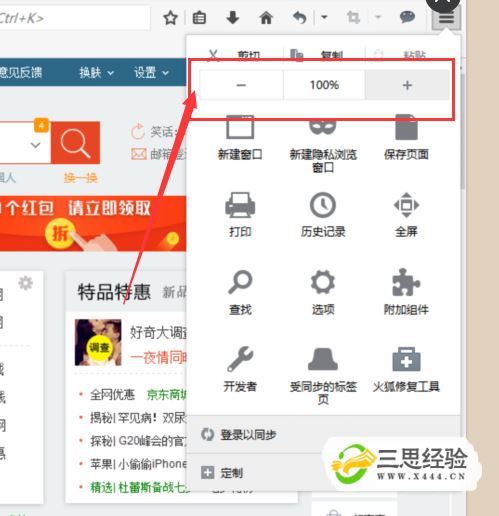Click the 打印 print icon
499x516 pixels.
[240, 214]
